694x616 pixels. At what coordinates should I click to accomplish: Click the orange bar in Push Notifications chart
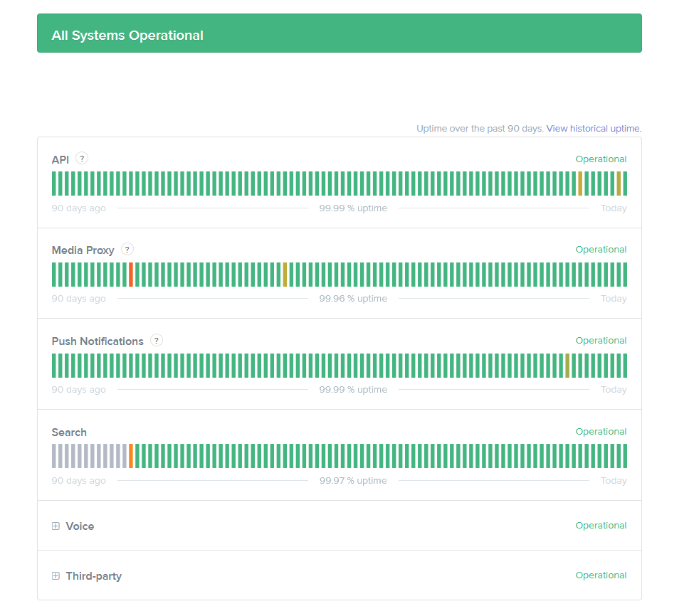[x=567, y=365]
